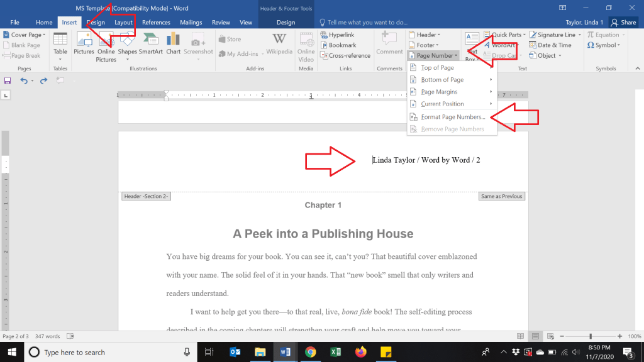Click the 100% zoom level
The image size is (644, 362).
click(x=635, y=336)
